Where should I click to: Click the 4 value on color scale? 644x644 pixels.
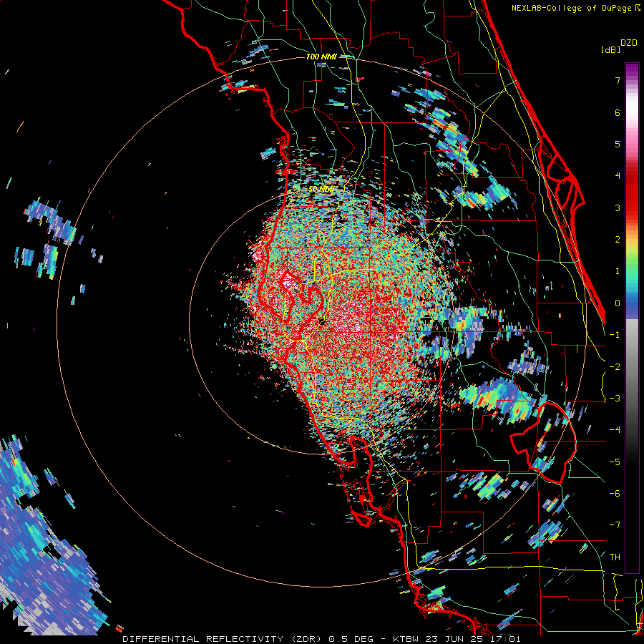(x=618, y=176)
